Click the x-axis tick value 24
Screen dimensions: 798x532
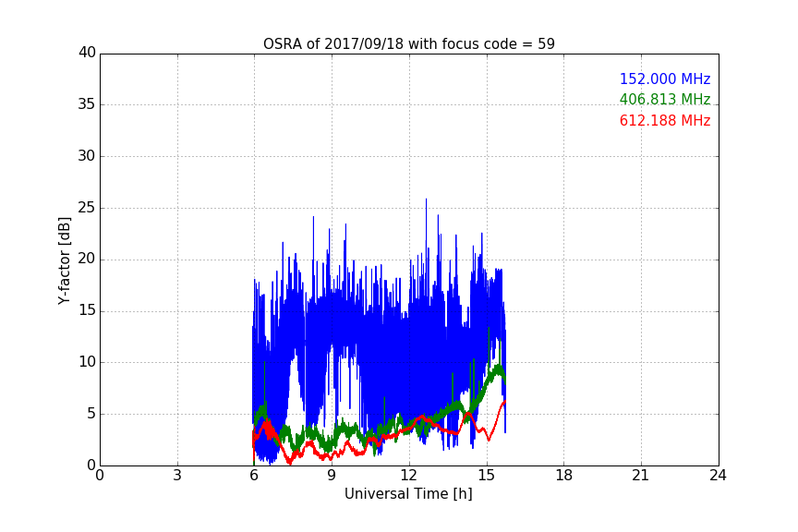(718, 476)
